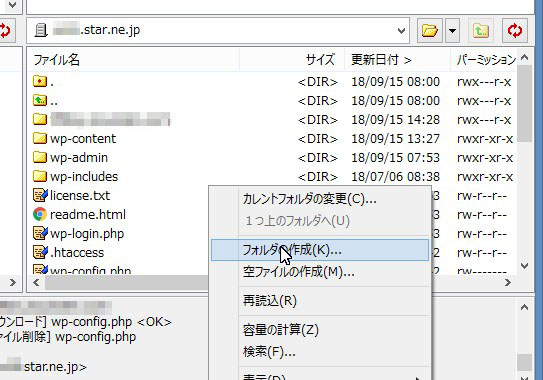This screenshot has width=543, height=380.
Task: Click .htaccess file name
Action: 77,253
